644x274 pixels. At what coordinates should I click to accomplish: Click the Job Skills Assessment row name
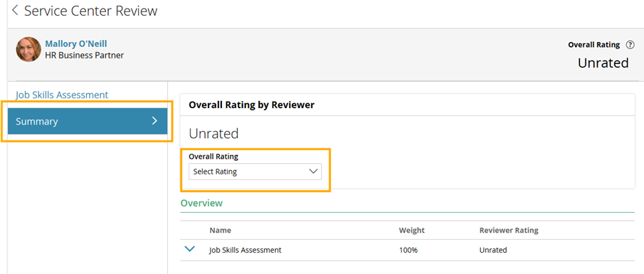[246, 250]
